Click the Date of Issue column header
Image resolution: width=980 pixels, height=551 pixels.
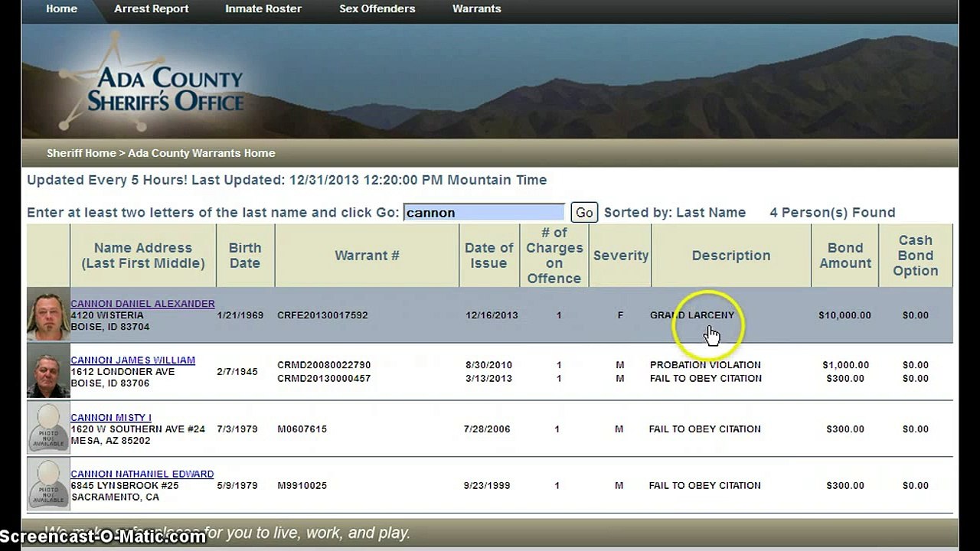tap(489, 256)
